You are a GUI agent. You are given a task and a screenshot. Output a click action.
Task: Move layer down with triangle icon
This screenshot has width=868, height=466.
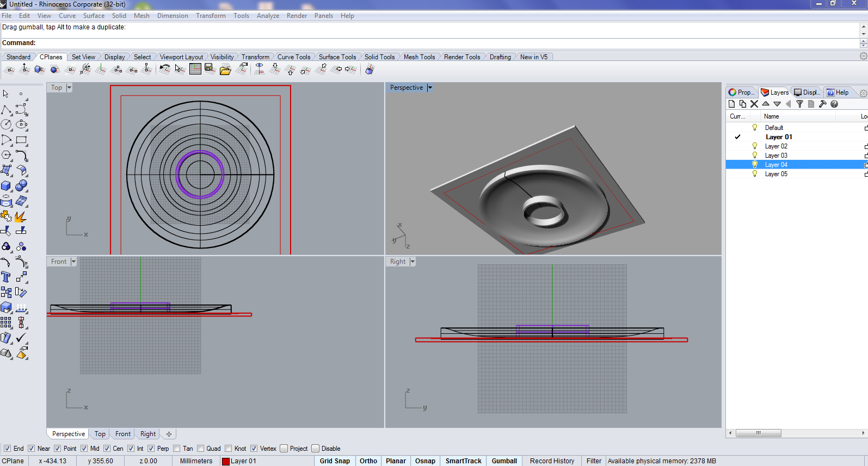click(777, 104)
